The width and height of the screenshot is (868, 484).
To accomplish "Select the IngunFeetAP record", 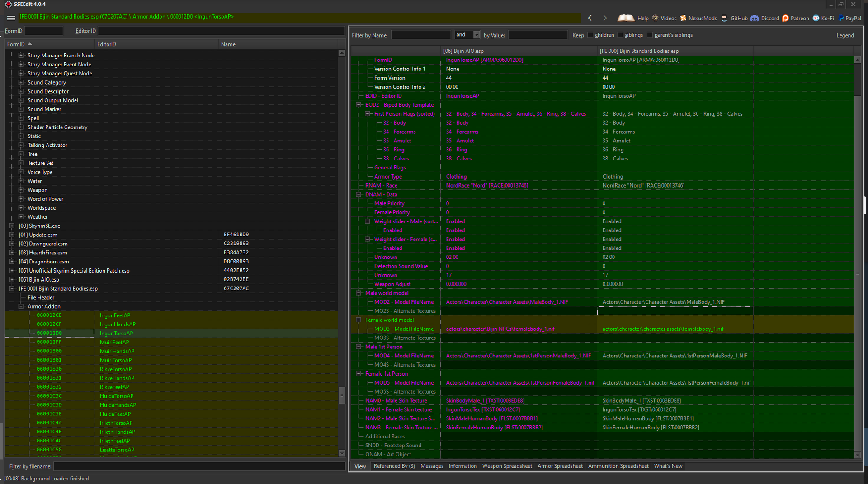I will coord(115,315).
